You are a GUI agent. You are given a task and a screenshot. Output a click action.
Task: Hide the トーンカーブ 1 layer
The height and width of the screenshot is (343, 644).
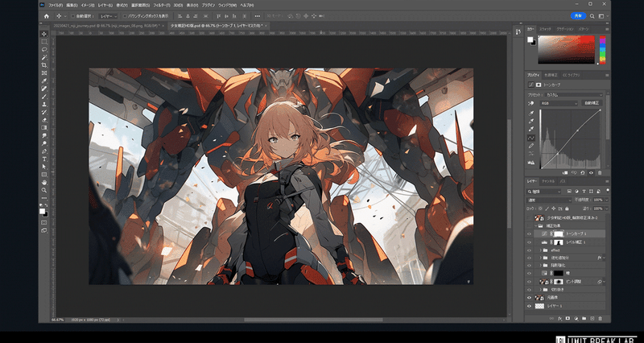tap(529, 233)
